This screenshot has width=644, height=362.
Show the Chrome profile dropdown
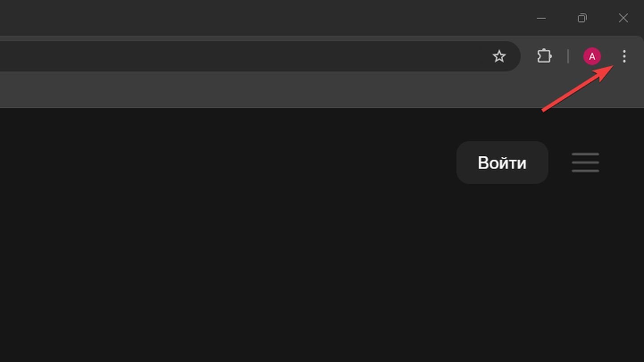click(x=592, y=56)
